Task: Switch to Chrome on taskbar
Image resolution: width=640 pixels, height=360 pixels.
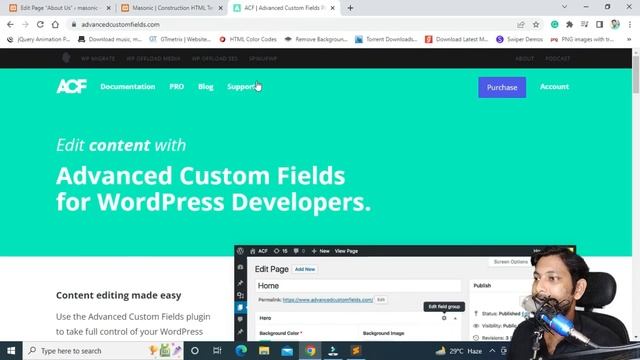Action: (310, 351)
